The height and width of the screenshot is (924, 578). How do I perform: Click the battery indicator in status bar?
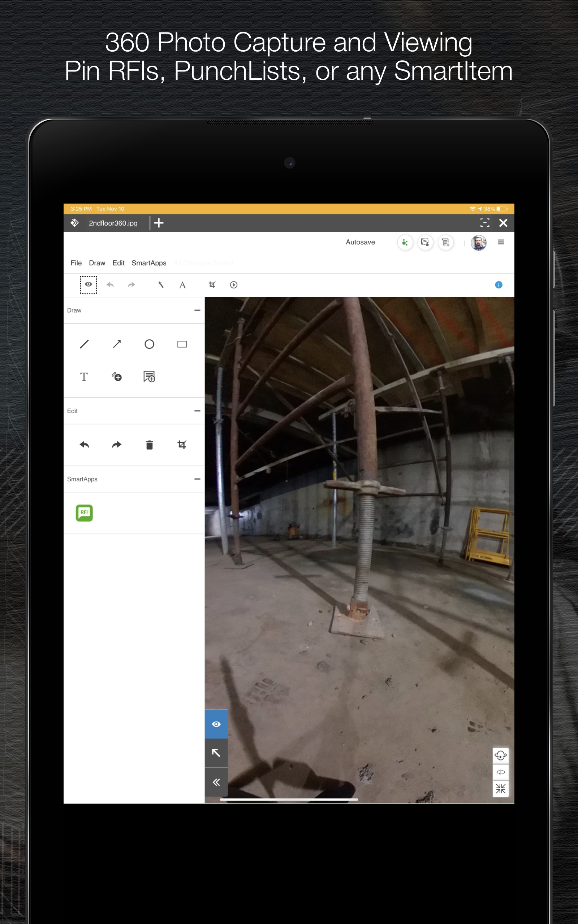click(x=502, y=209)
